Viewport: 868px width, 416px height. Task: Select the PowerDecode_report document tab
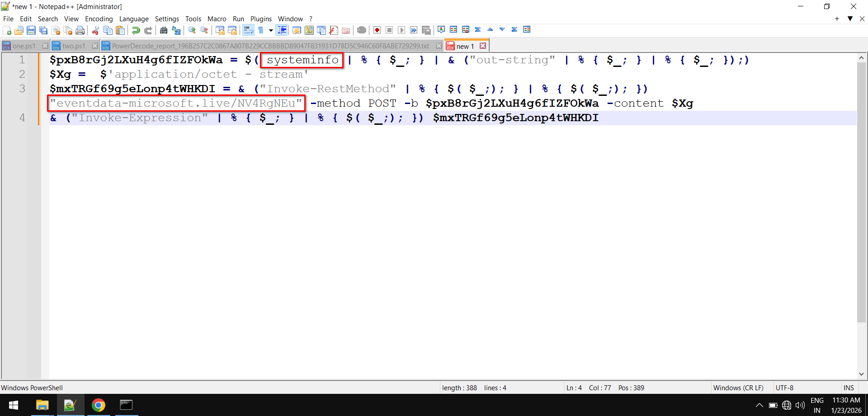tap(271, 45)
